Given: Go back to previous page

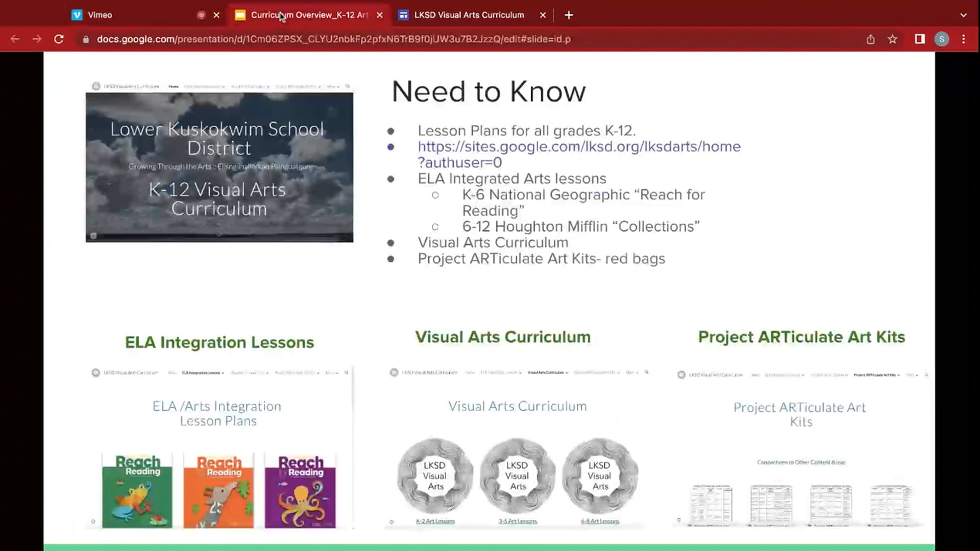Looking at the screenshot, I should point(15,39).
